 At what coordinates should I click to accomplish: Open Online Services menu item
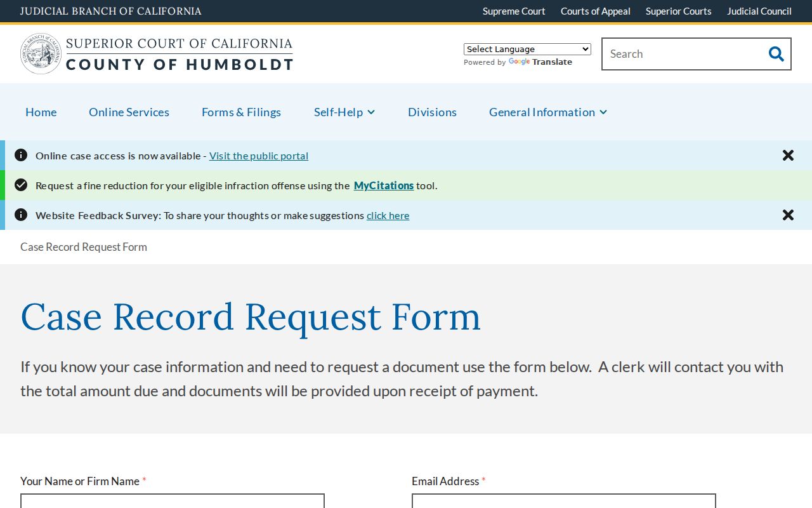[129, 112]
